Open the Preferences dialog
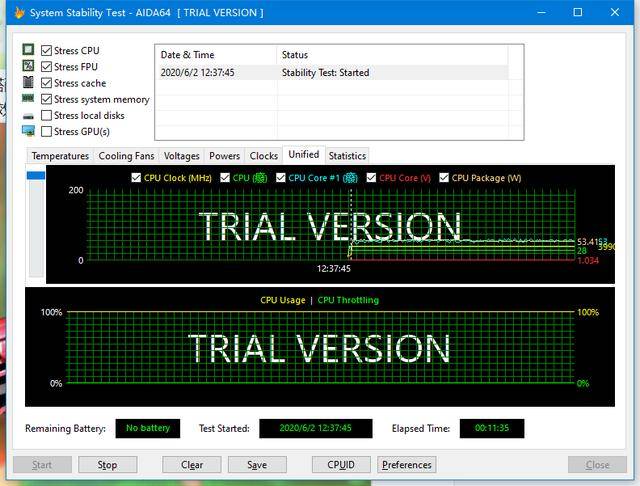 click(x=407, y=465)
